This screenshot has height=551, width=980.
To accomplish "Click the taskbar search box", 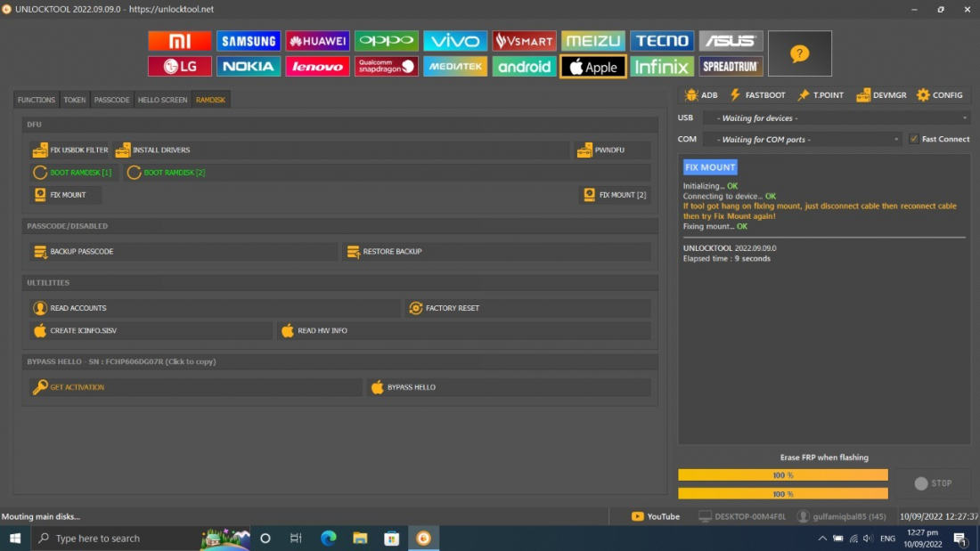I will 141,538.
